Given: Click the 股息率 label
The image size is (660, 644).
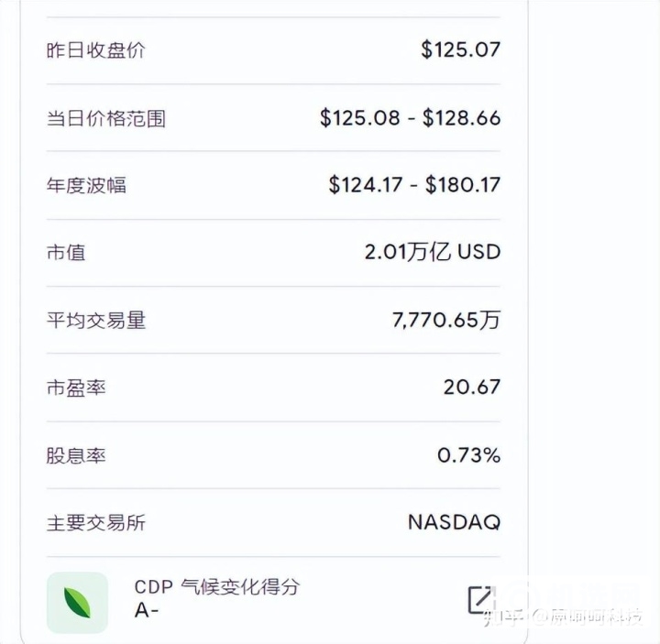Looking at the screenshot, I should 76,455.
